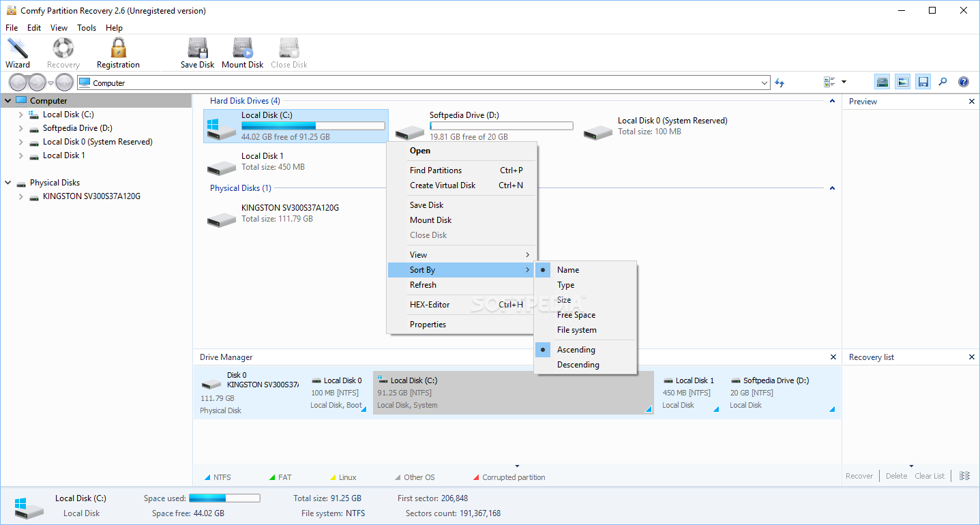The image size is (980, 525).
Task: Click the Recover button
Action: pos(859,476)
